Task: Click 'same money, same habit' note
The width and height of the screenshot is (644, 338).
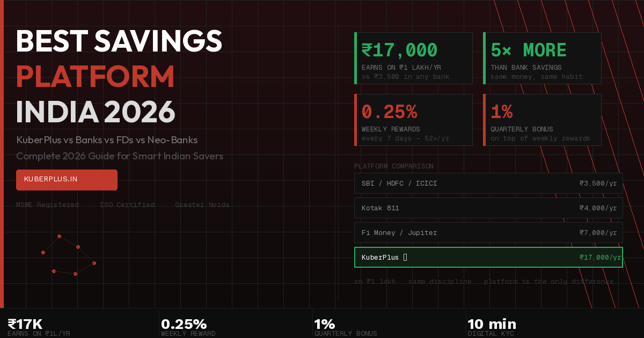Action: point(537,77)
